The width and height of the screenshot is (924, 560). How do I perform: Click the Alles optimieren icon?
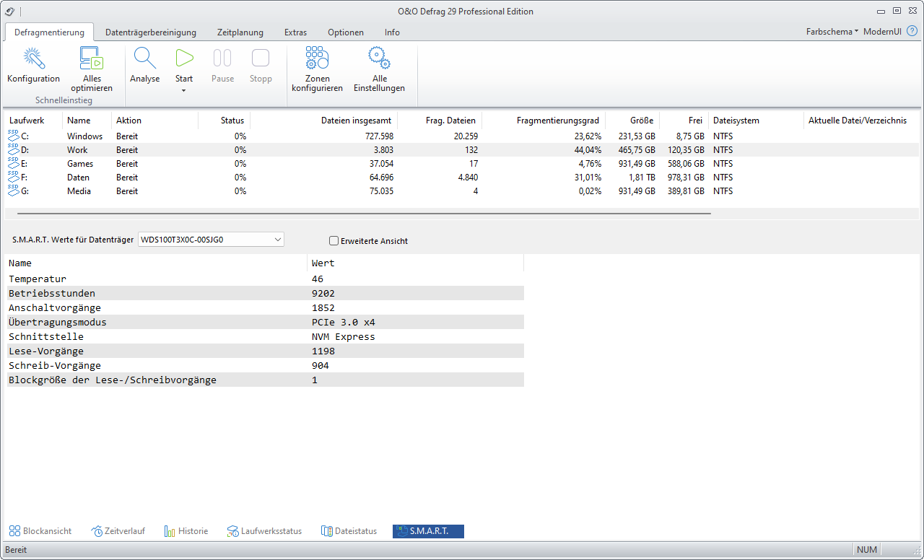pyautogui.click(x=92, y=58)
